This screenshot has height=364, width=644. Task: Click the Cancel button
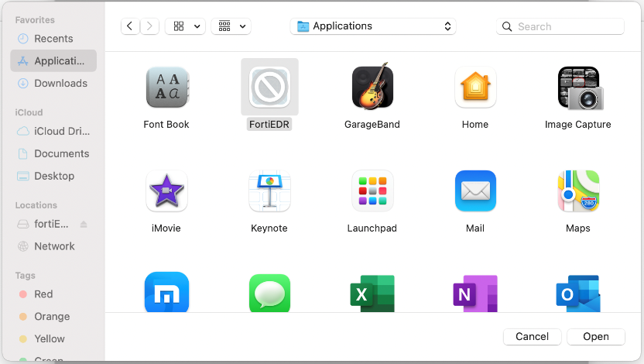tap(532, 336)
